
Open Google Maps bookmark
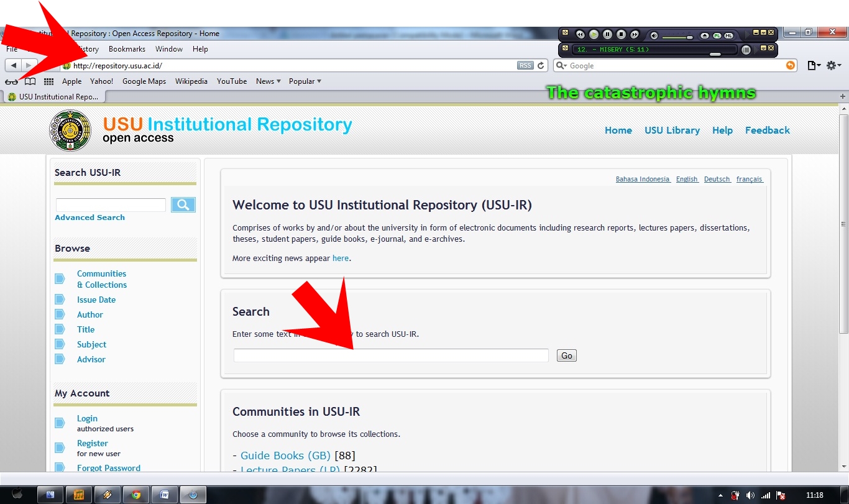tap(144, 81)
